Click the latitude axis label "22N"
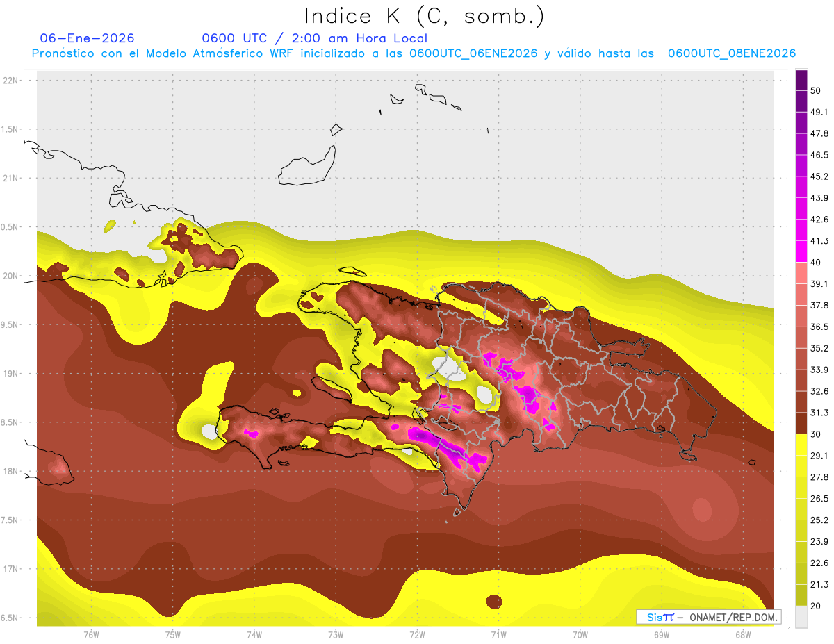The width and height of the screenshot is (834, 644). tap(11, 81)
